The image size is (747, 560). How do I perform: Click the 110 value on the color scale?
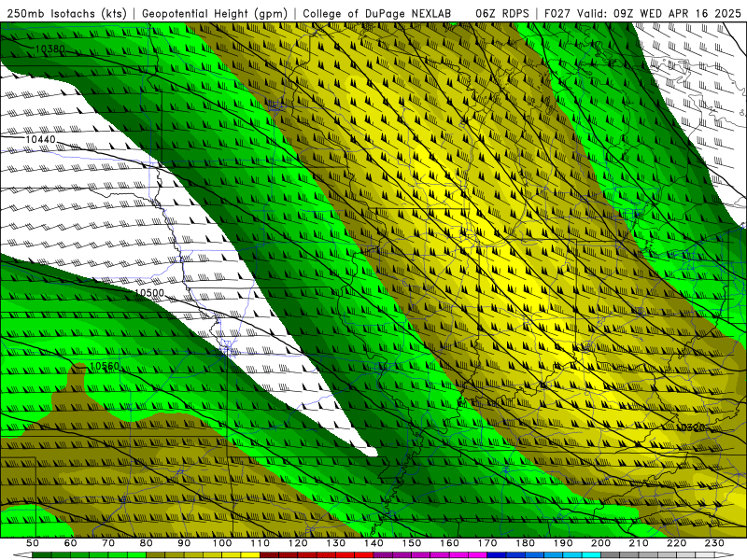pos(261,543)
